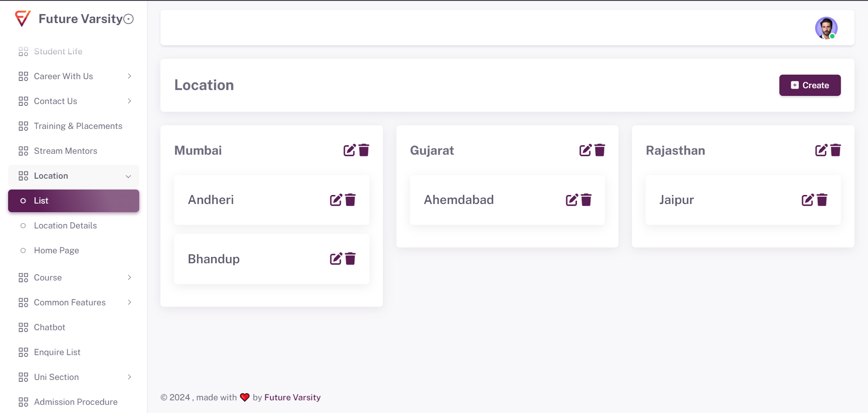Edit the Jaipur entry

(x=808, y=200)
